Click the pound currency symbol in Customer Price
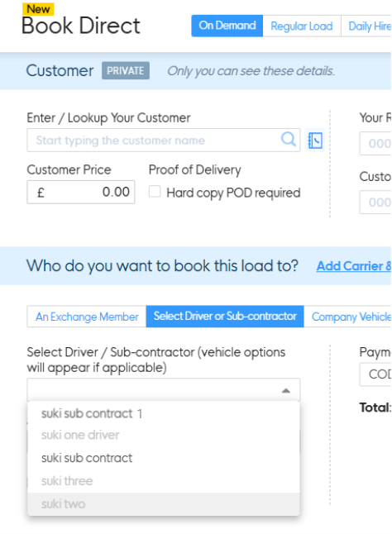Screen dimensions: 392x534 [41, 193]
